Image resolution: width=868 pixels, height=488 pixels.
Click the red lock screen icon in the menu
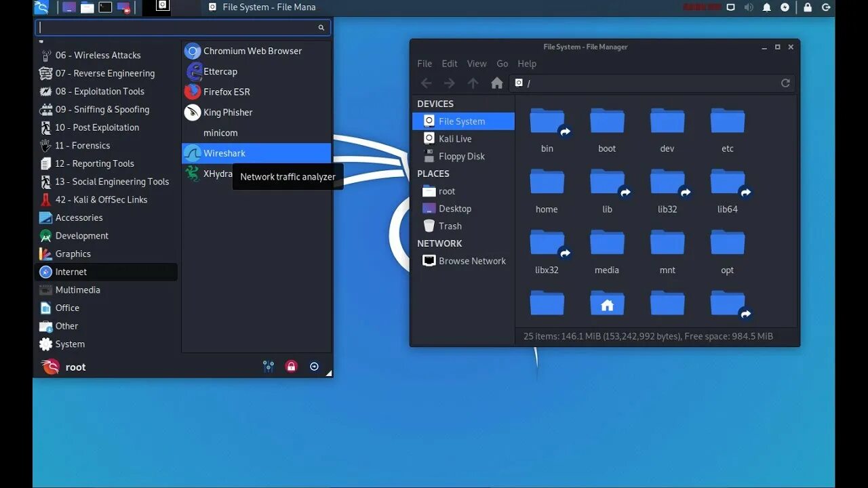(x=291, y=367)
